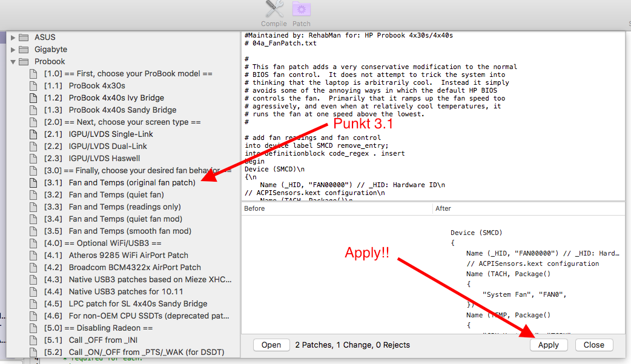Image resolution: width=631 pixels, height=364 pixels.
Task: Click document icon beside [1.3] Sandy Bridge
Action: 33,110
